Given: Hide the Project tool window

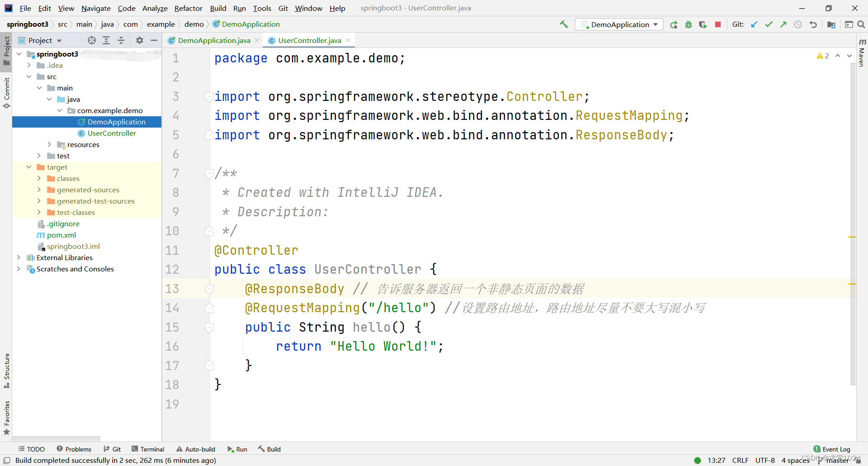Looking at the screenshot, I should 154,40.
